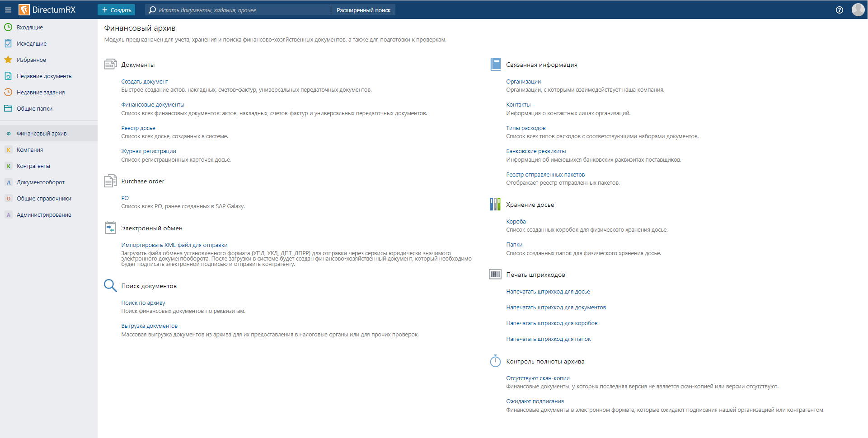The width and height of the screenshot is (868, 438).
Task: Open the PO link
Action: 125,198
